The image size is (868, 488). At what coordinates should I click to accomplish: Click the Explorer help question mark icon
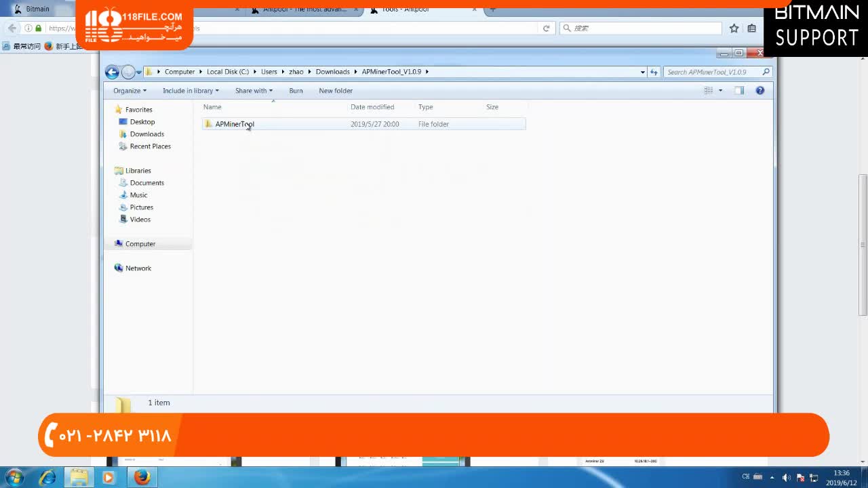[x=759, y=91]
